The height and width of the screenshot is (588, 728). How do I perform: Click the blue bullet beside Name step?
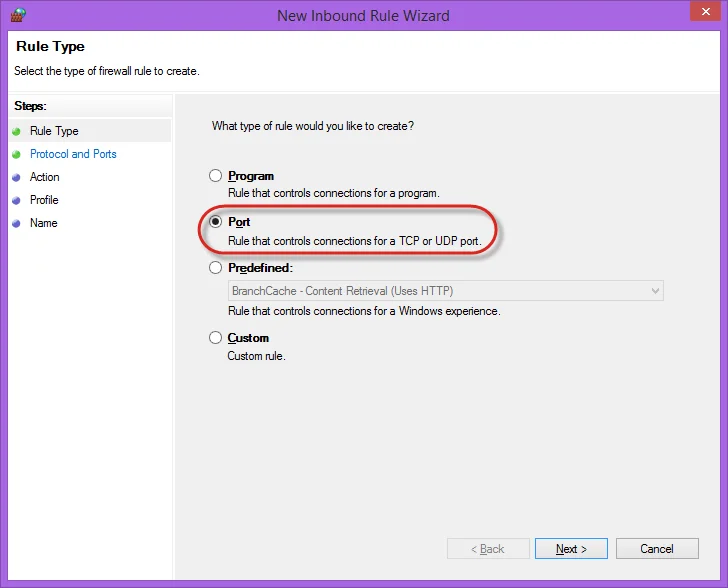tap(16, 223)
